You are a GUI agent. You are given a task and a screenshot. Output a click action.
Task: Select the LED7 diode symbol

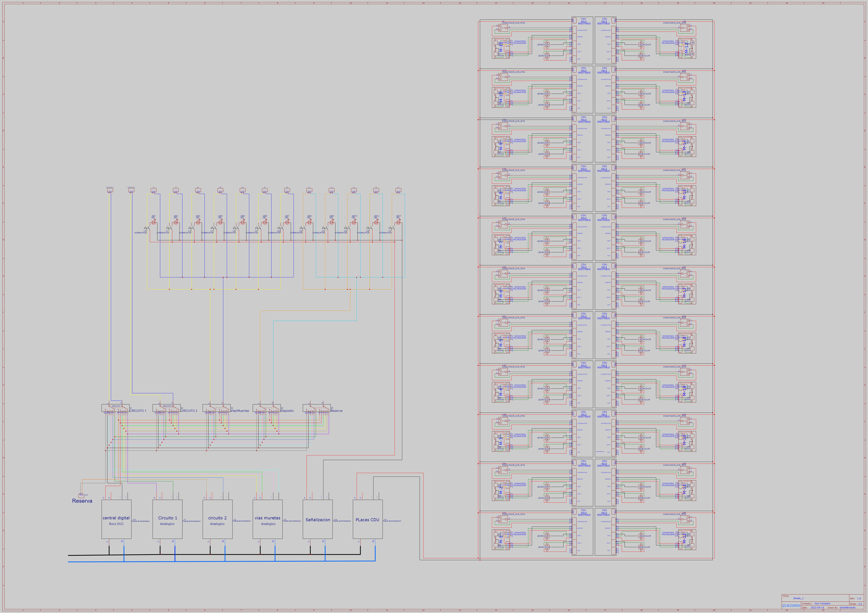tap(287, 222)
